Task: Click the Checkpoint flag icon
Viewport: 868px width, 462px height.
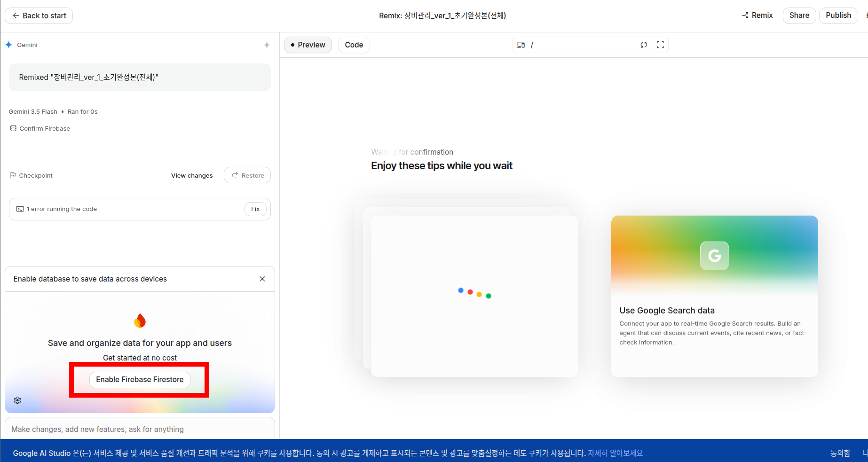Action: coord(13,175)
